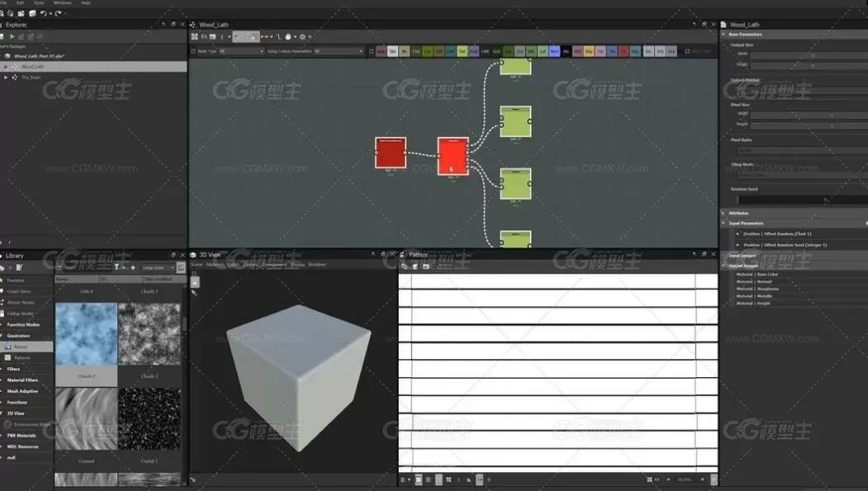This screenshot has width=868, height=491.
Task: Add beige Blur node from graph toolbar
Action: pos(404,51)
